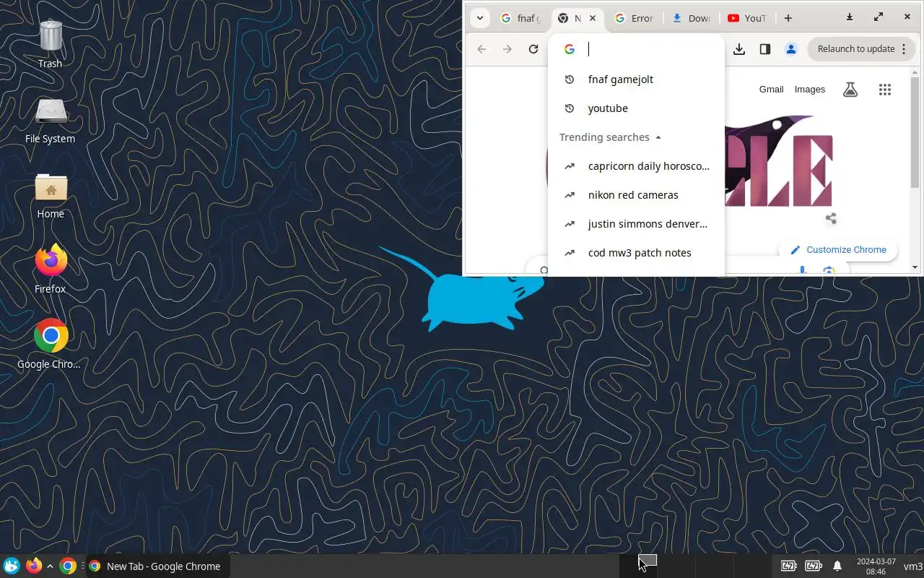Open the Chrome profile avatar menu

(791, 49)
